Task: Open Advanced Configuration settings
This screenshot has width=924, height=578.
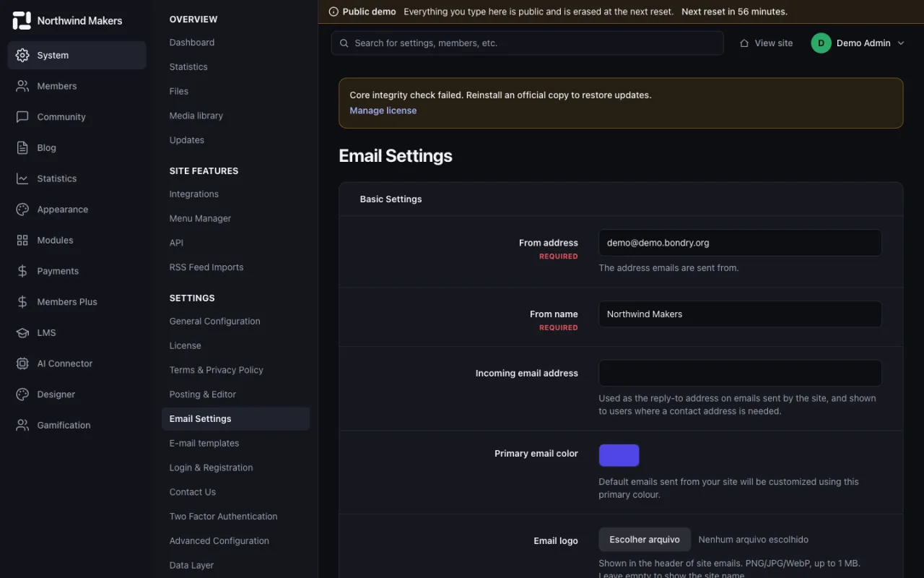Action: point(219,541)
